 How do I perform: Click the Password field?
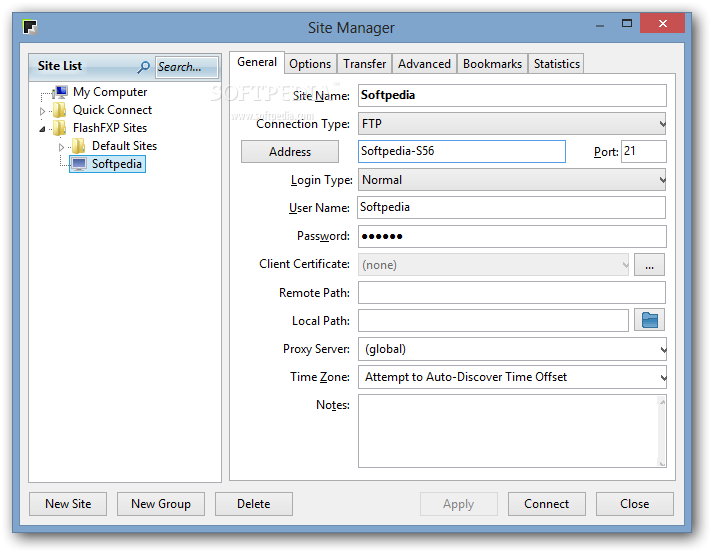pyautogui.click(x=512, y=237)
